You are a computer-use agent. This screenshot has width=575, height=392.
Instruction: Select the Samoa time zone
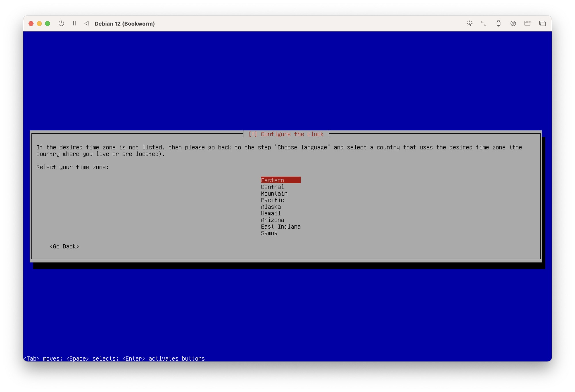click(x=269, y=233)
